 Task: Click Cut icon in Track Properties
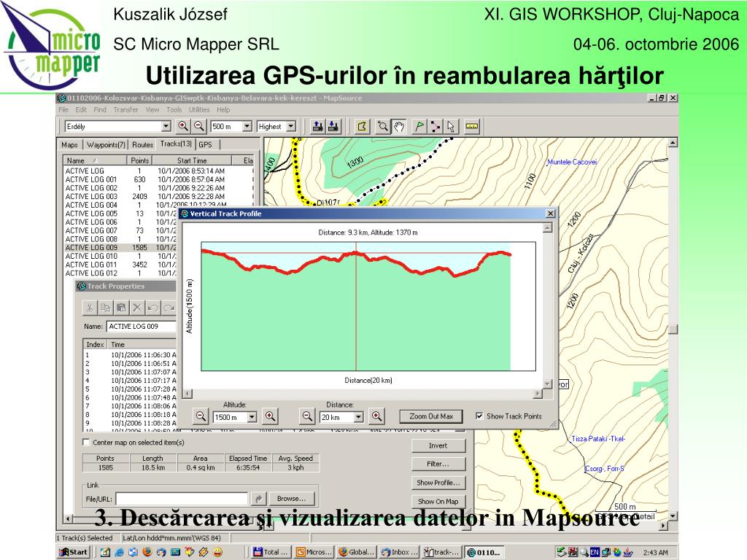click(x=89, y=308)
